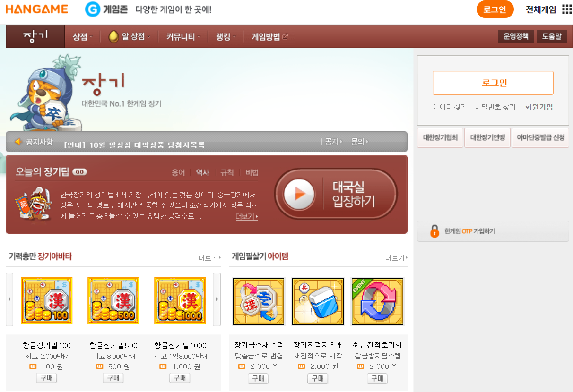573x392 pixels.
Task: Open the 문의 link in notice bar
Action: tap(359, 141)
